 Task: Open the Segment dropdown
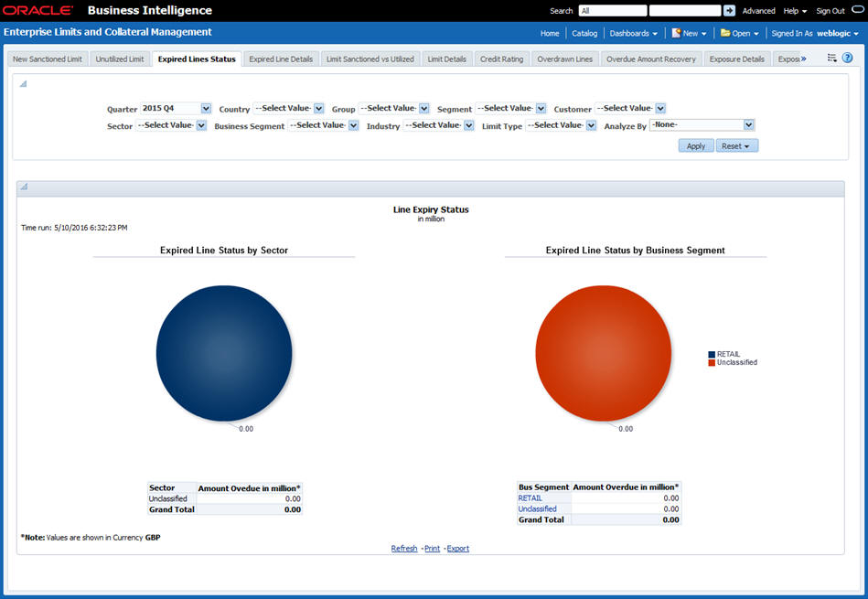point(541,109)
